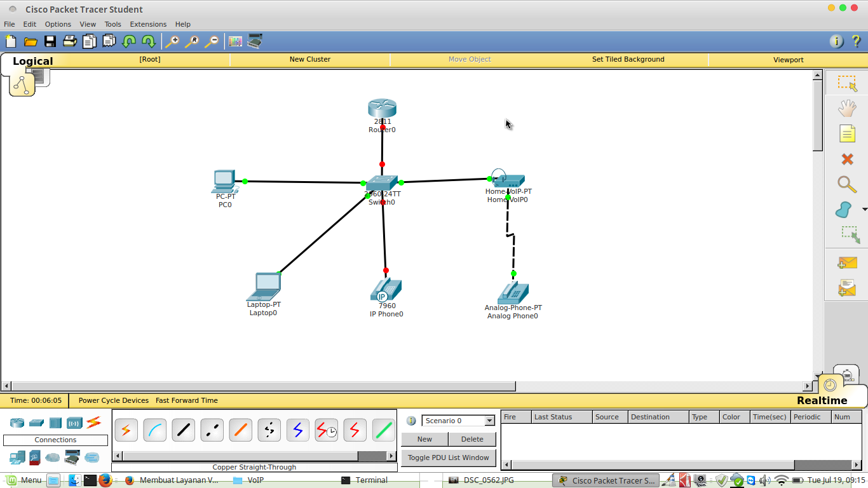Open the End Devices category
Image resolution: width=868 pixels, height=488 pixels.
click(x=17, y=457)
